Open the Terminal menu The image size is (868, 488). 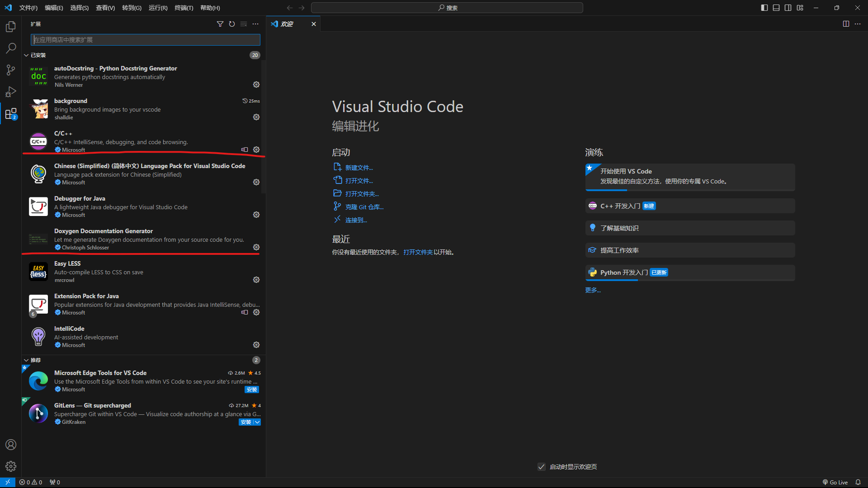[184, 8]
